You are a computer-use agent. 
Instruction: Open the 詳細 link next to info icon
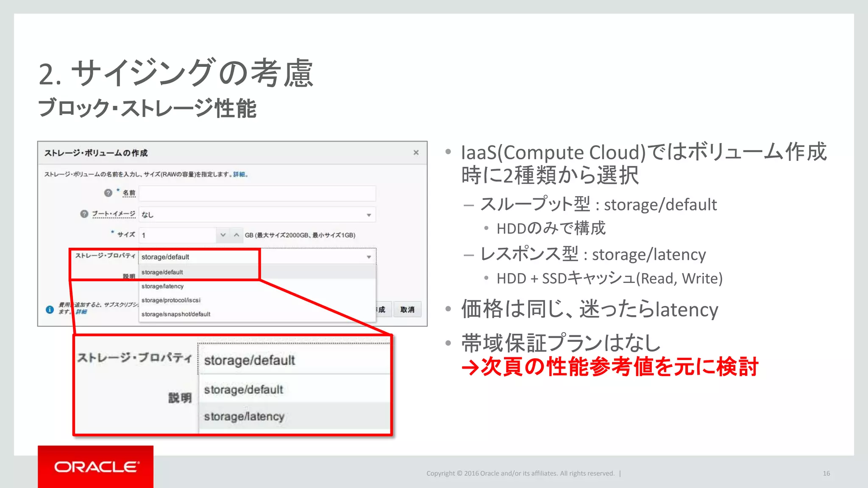click(x=81, y=312)
